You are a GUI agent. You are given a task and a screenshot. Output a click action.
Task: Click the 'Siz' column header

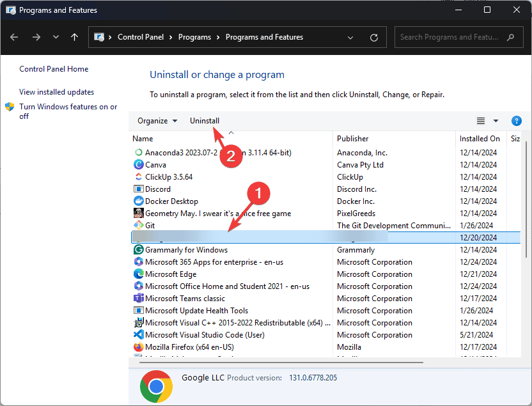pos(515,138)
